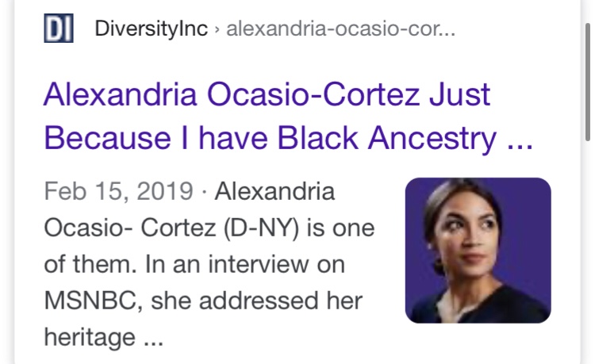Click the "Feb 15, 2019" date
The width and height of the screenshot is (595, 364).
pos(118,192)
